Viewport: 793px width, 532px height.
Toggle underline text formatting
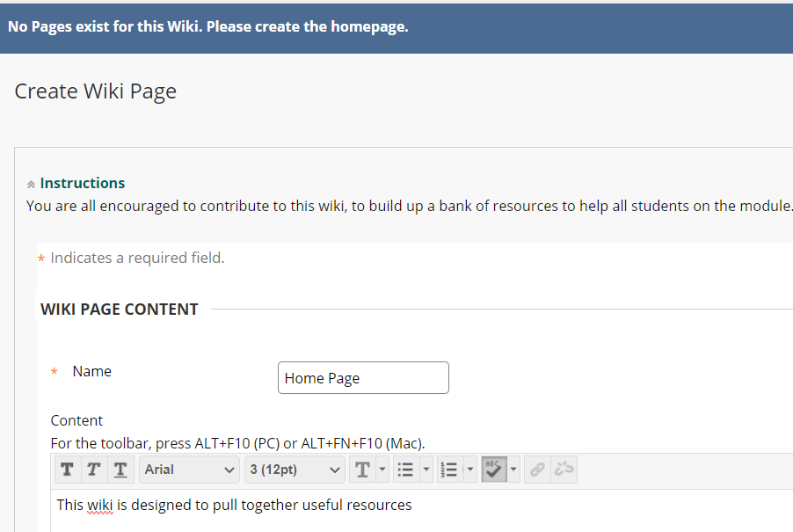(120, 470)
